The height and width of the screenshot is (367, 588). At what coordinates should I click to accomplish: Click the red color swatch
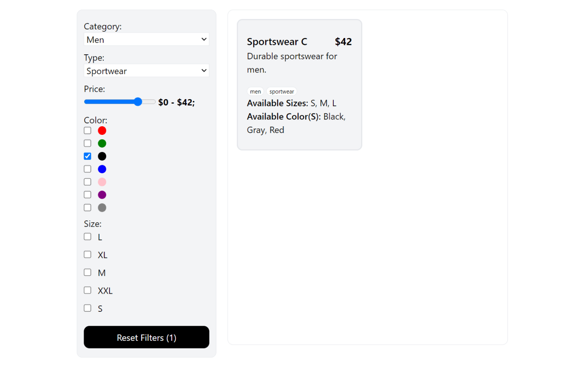click(x=102, y=131)
